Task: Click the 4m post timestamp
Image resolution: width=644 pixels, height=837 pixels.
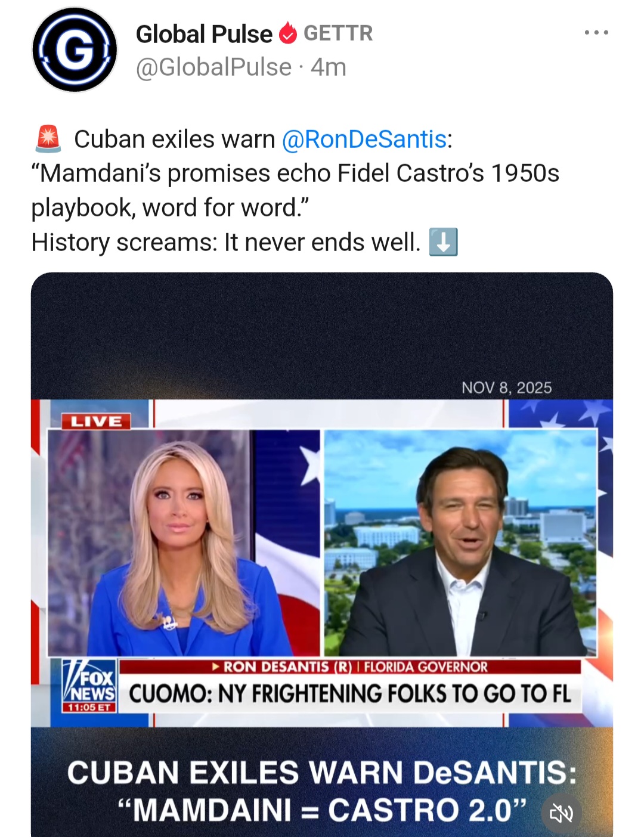Action: (x=328, y=67)
